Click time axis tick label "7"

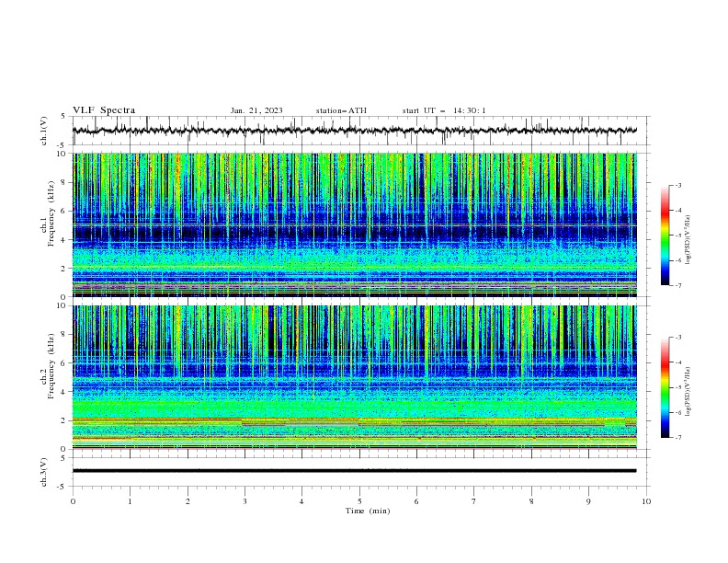[x=474, y=501]
